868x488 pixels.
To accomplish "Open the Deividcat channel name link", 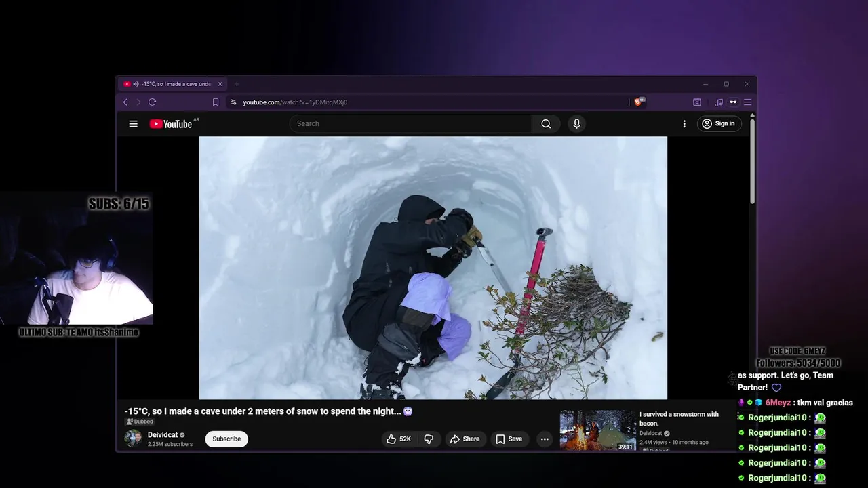I will [x=163, y=435].
